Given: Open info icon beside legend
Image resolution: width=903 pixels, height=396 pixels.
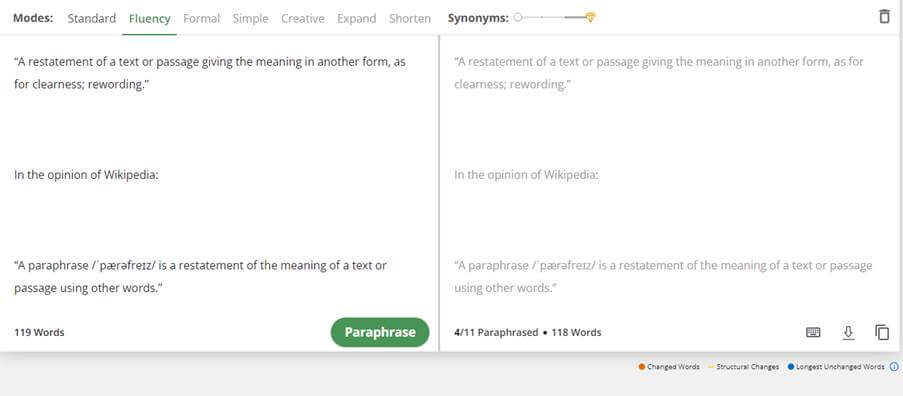Looking at the screenshot, I should point(894,367).
